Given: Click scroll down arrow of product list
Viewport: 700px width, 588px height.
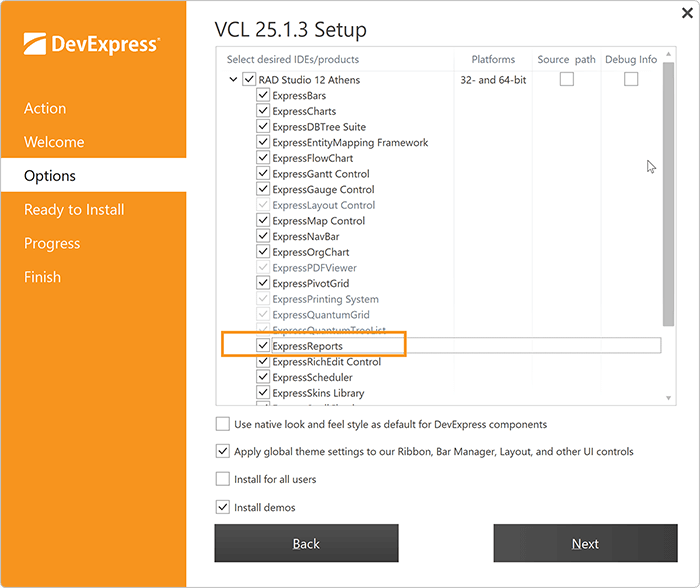Looking at the screenshot, I should (668, 398).
